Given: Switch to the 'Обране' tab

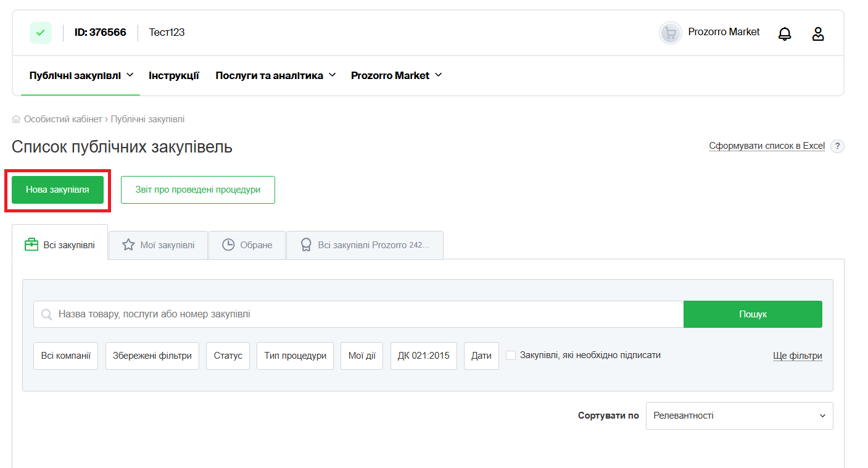Looking at the screenshot, I should click(247, 245).
